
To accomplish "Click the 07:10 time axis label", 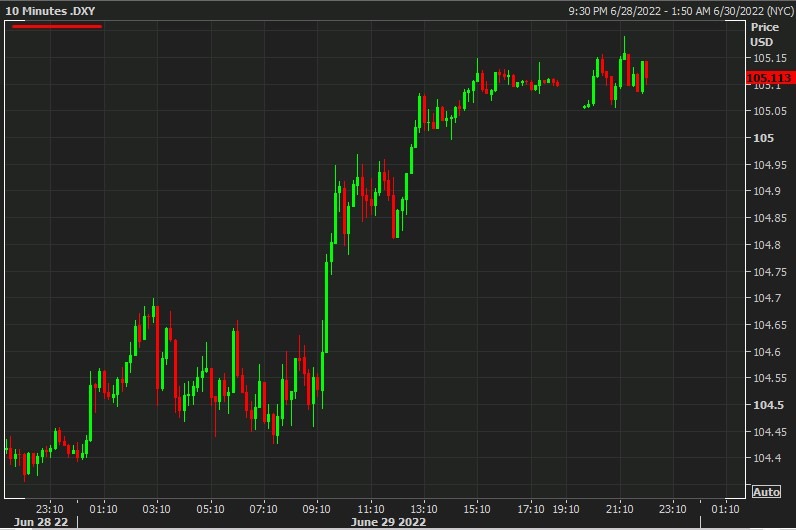I will pos(263,509).
